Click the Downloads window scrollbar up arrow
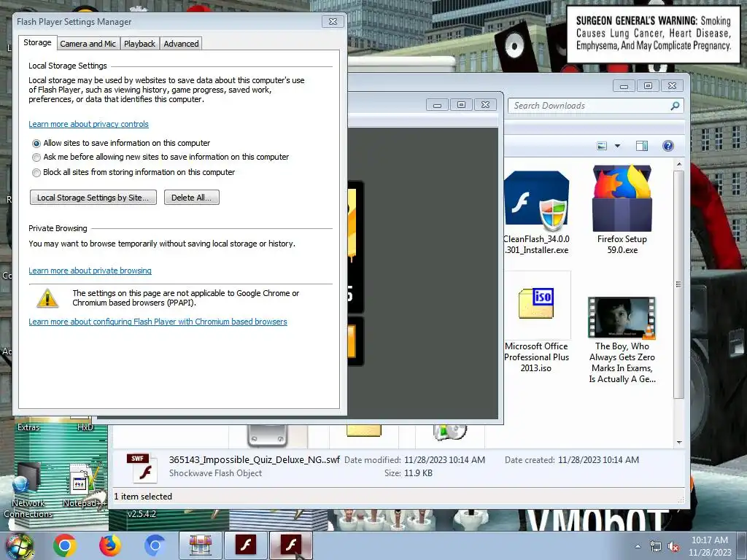Image resolution: width=747 pixels, height=560 pixels. click(679, 164)
